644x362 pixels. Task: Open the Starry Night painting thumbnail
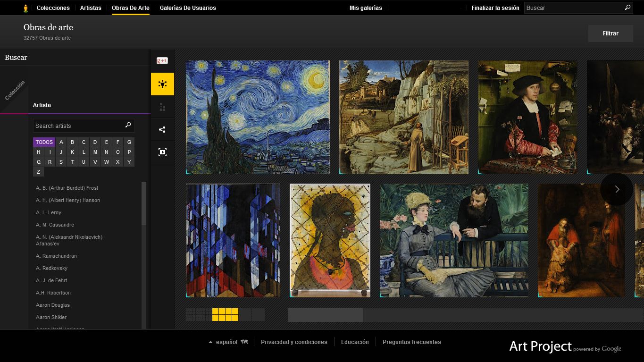click(258, 117)
